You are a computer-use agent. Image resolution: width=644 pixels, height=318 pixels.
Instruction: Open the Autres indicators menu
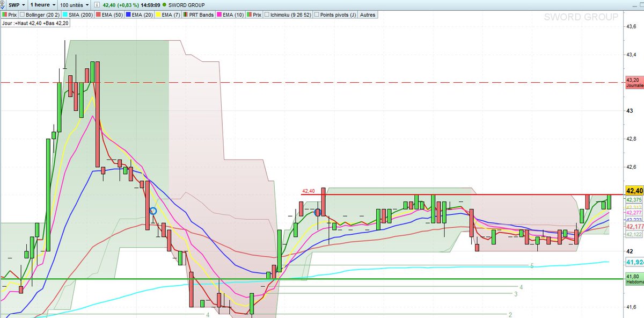pyautogui.click(x=367, y=15)
